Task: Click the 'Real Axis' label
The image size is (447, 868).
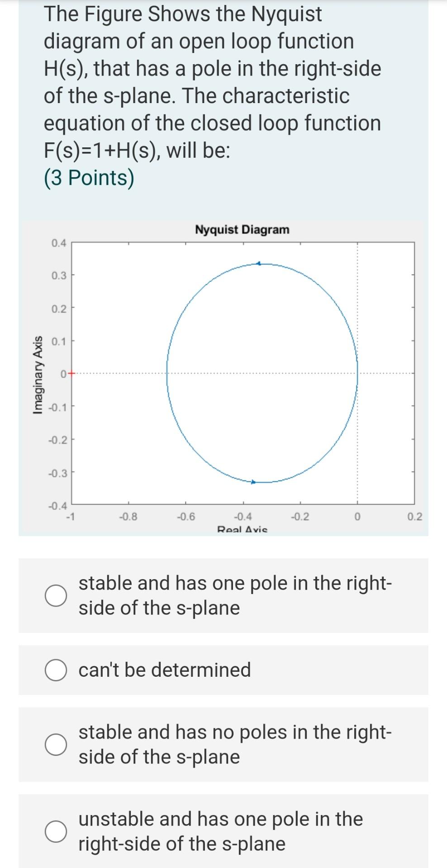Action: [x=243, y=530]
